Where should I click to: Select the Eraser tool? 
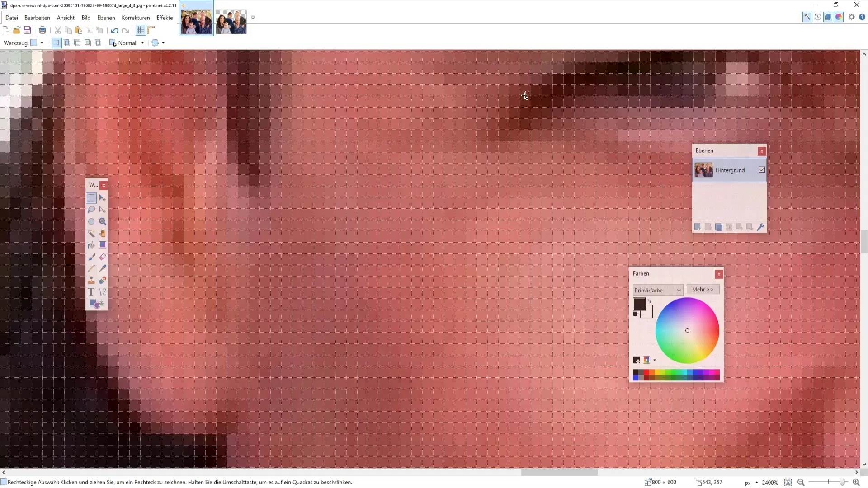(x=103, y=257)
